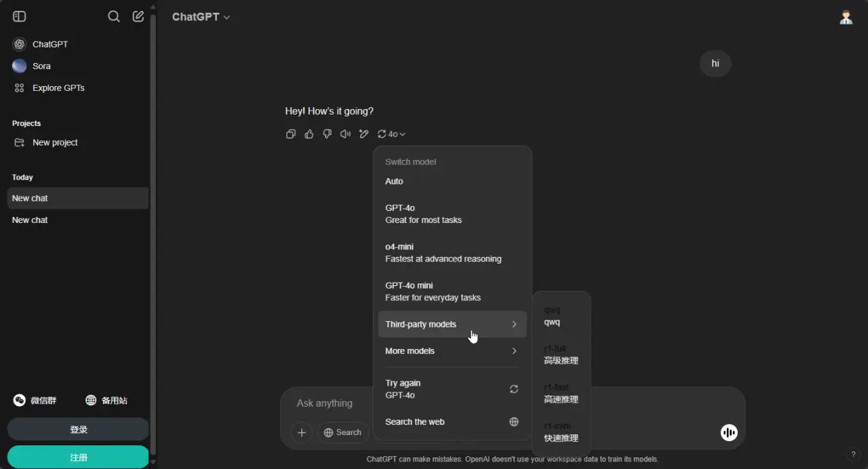
Task: Start voice mode with the waveform icon
Action: [729, 432]
